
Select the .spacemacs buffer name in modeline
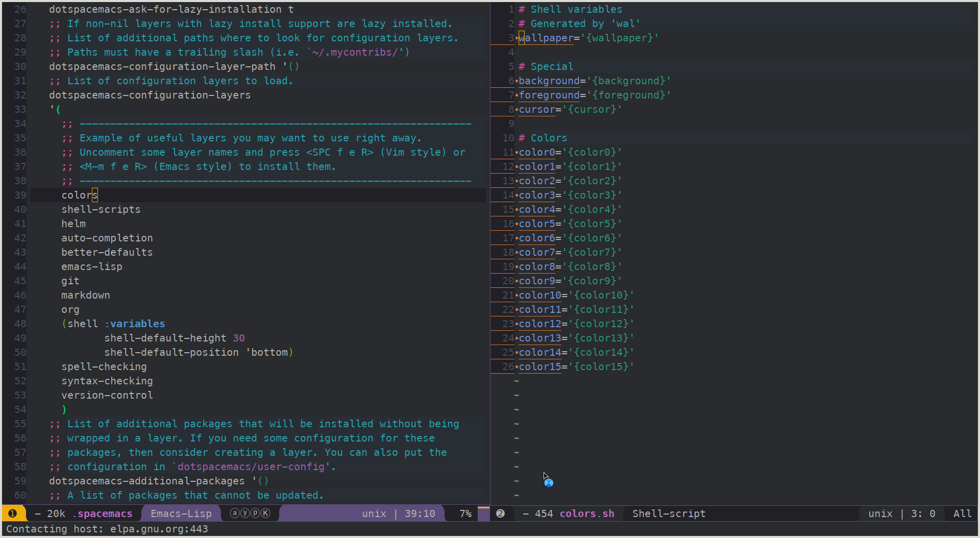102,513
